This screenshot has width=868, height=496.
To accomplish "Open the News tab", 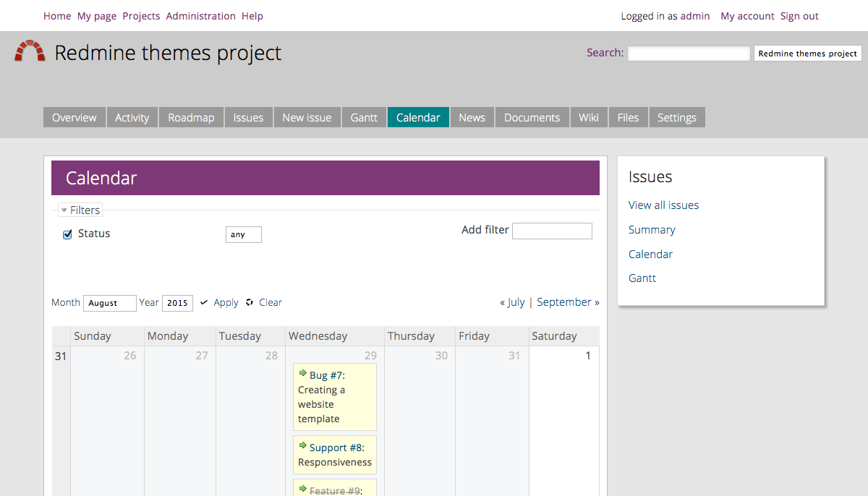I will coord(472,117).
